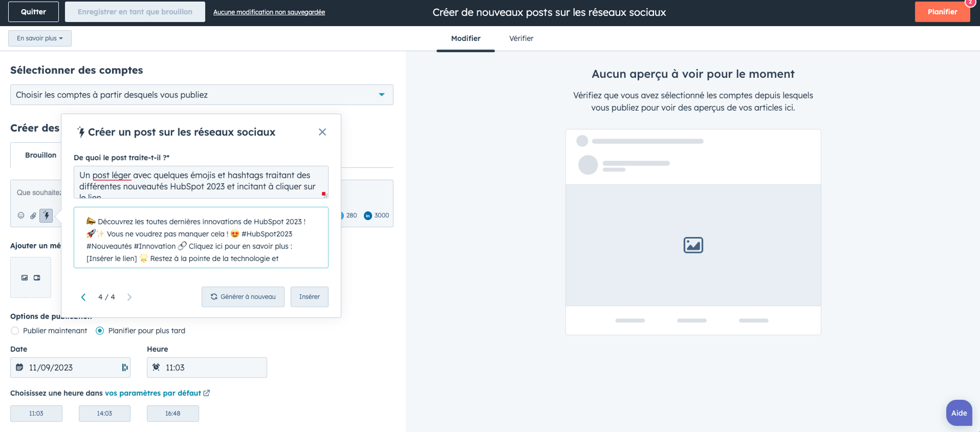Open the Brouillon tab
Viewport: 980px width, 432px height.
coord(41,155)
